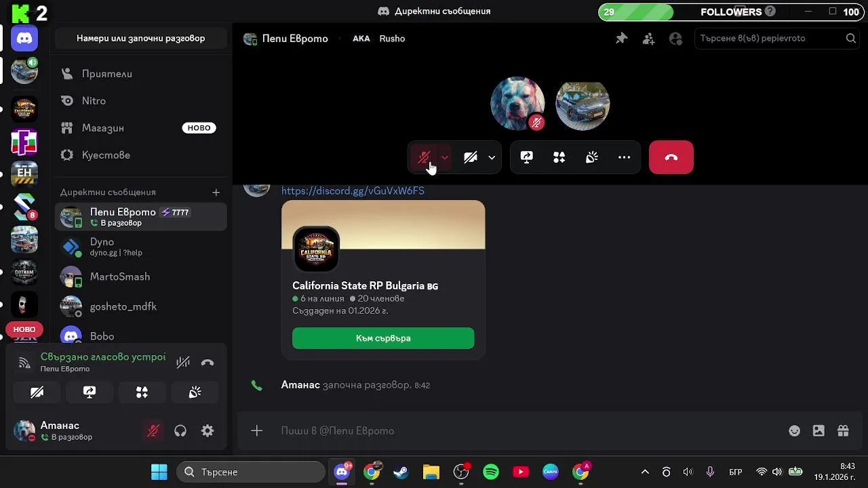Open Steam from the taskbar

(401, 472)
